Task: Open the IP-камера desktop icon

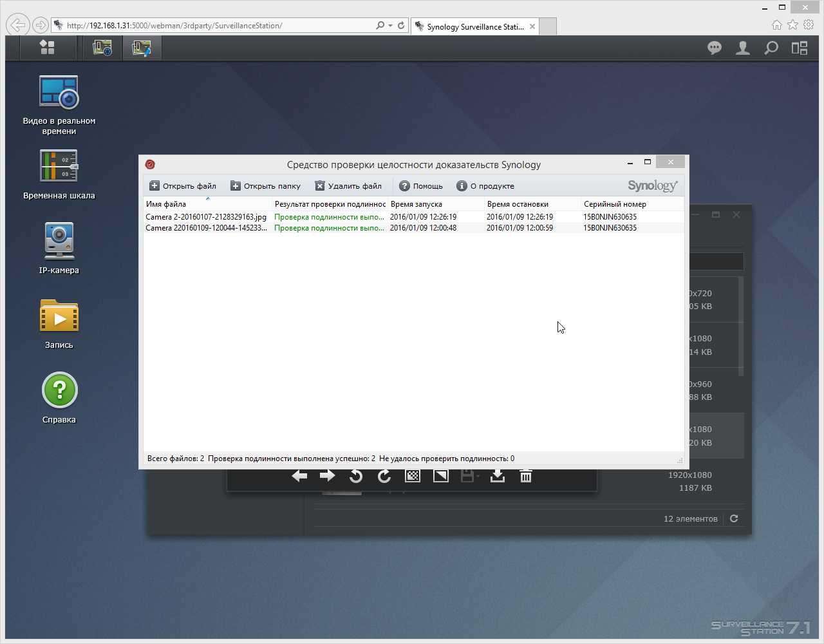Action: tap(59, 249)
